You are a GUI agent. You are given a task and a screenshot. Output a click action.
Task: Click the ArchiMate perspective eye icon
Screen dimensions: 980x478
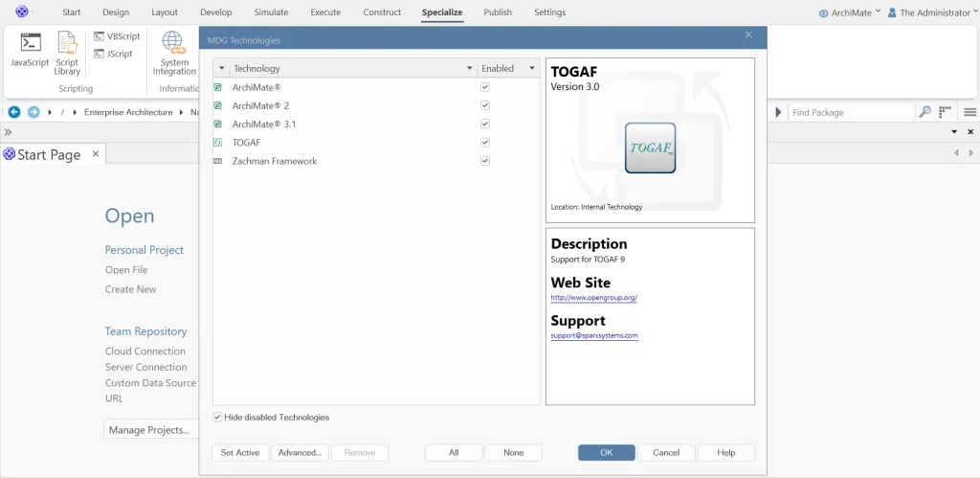pos(823,13)
